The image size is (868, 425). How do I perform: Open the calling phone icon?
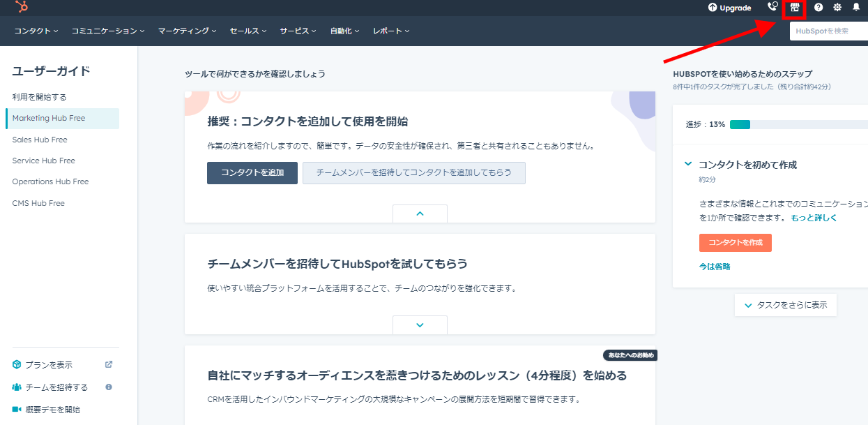coord(772,7)
